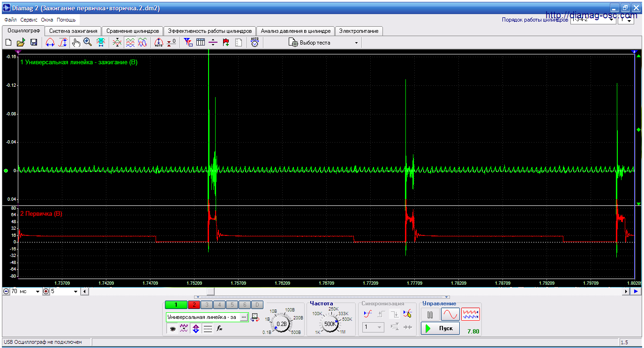Click the scroll left arrow of timeline scrollbar
The width and height of the screenshot is (644, 348).
[x=84, y=291]
